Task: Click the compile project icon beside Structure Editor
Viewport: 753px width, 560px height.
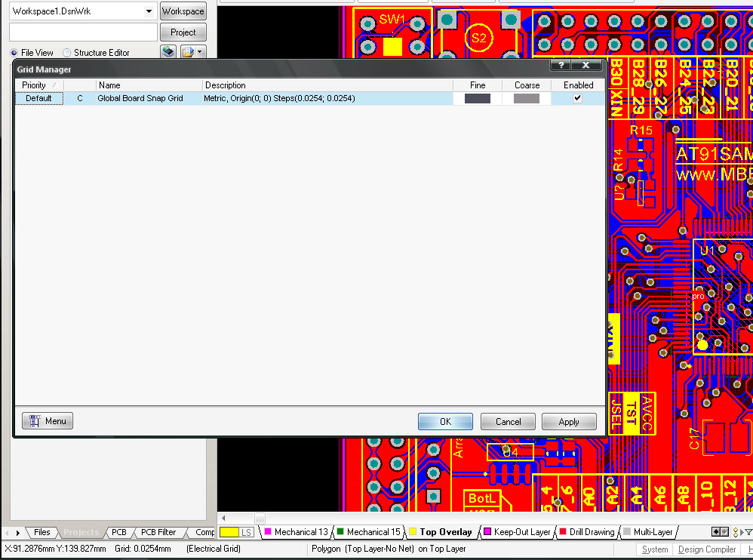Action: 168,52
